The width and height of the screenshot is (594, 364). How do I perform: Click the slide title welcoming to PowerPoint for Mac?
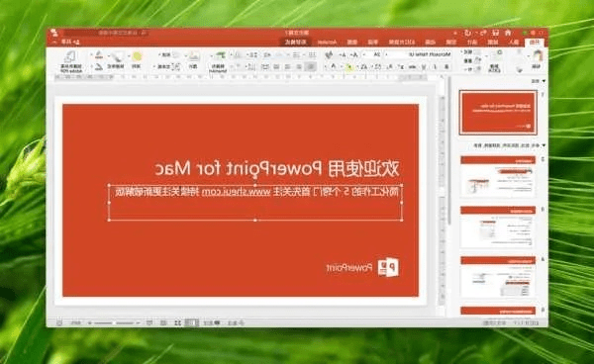click(277, 168)
